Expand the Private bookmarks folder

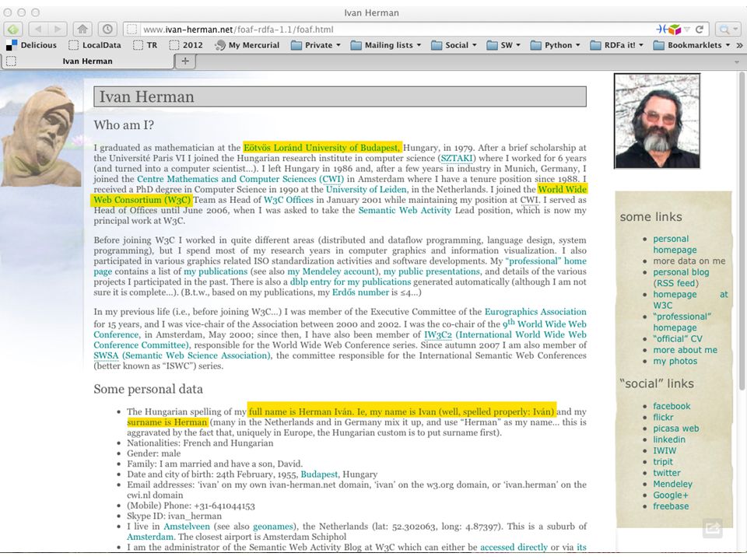coord(316,45)
